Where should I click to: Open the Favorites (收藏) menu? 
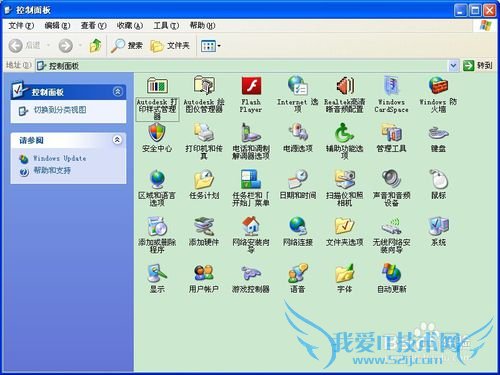tap(130, 25)
